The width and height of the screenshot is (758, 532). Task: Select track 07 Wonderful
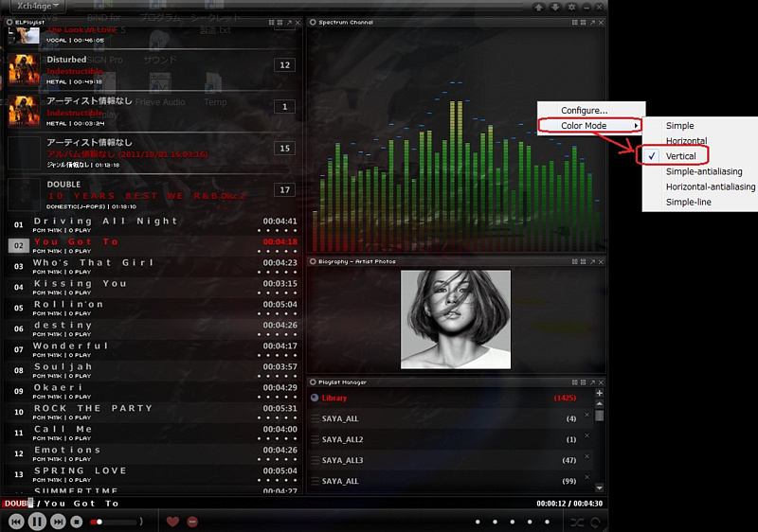click(153, 349)
